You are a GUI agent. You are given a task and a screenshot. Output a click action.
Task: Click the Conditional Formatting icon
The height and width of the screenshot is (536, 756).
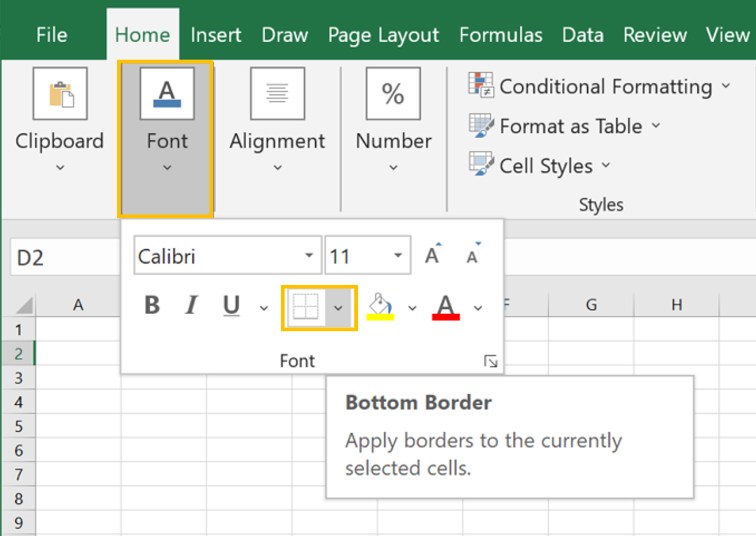tap(481, 85)
